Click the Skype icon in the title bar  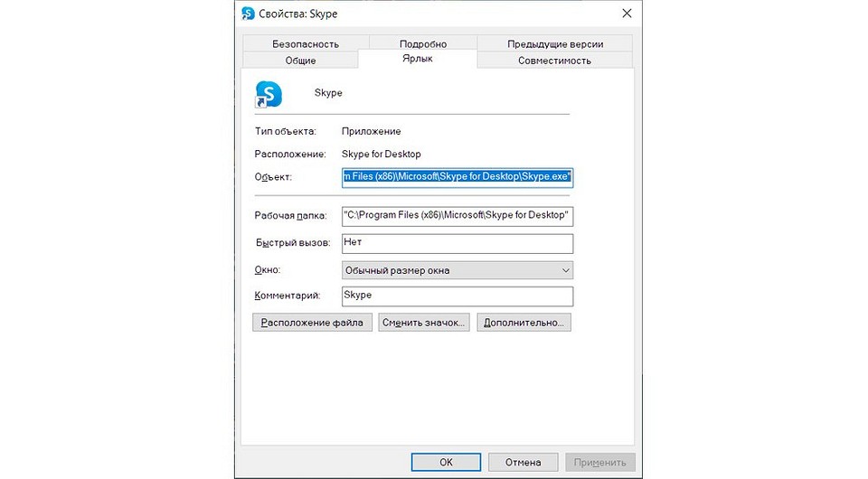pyautogui.click(x=249, y=13)
